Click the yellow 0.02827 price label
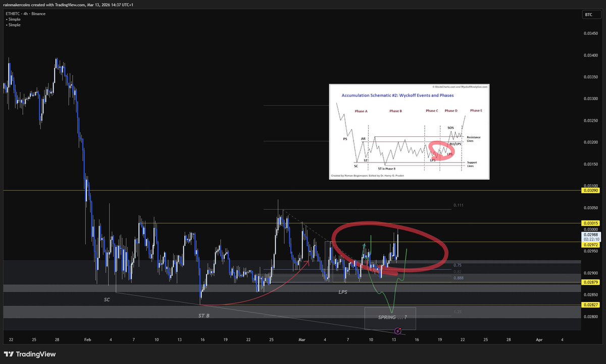Image resolution: width=606 pixels, height=364 pixels. [x=589, y=304]
